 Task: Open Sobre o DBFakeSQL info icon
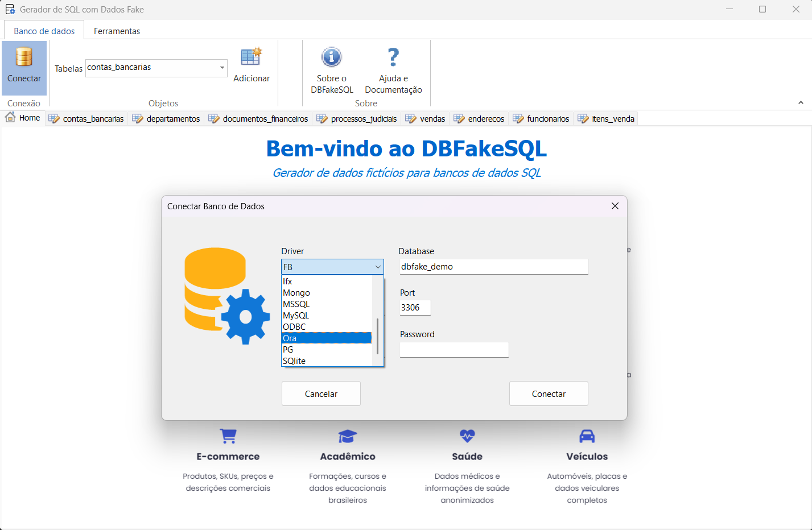(x=332, y=57)
